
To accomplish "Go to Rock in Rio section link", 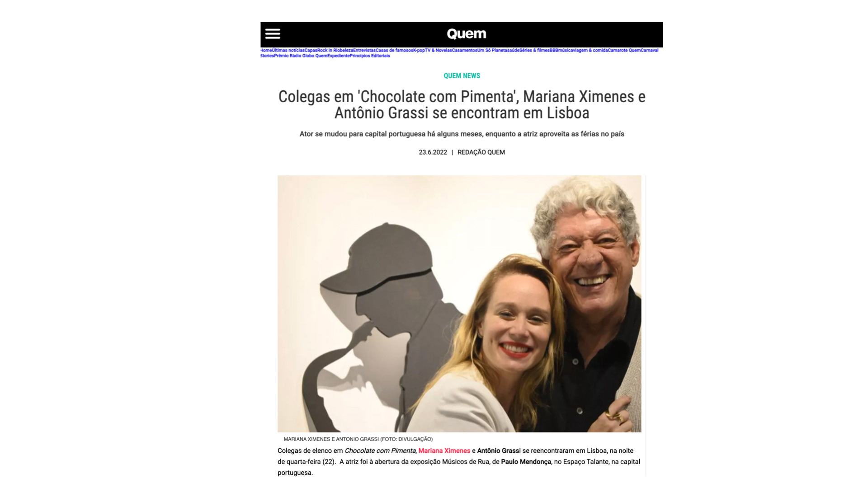I will click(329, 50).
